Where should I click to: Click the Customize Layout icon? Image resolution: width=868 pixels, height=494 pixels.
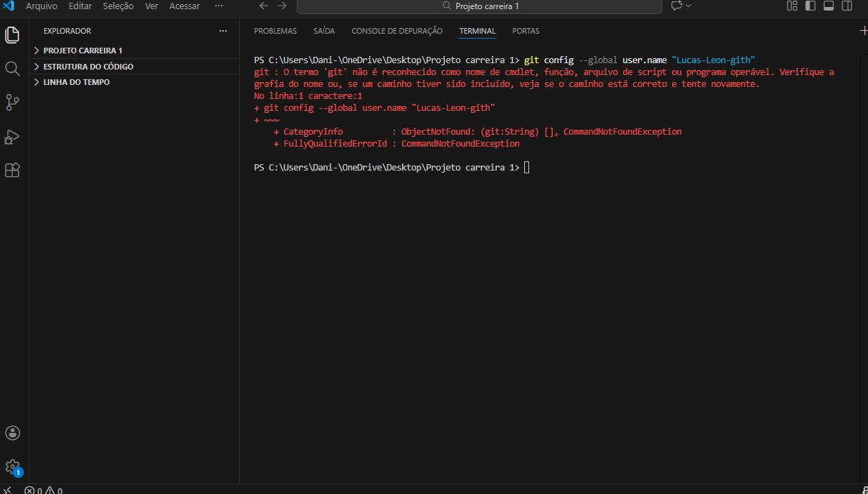coord(792,6)
